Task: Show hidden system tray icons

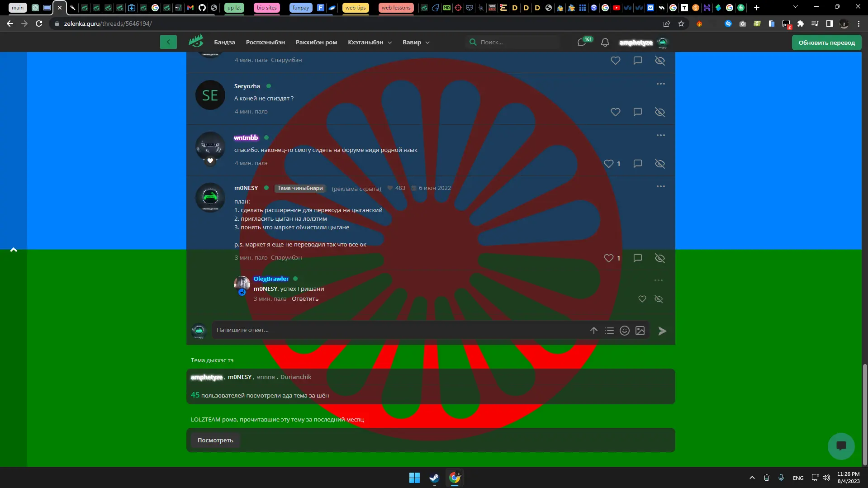Action: [752, 478]
